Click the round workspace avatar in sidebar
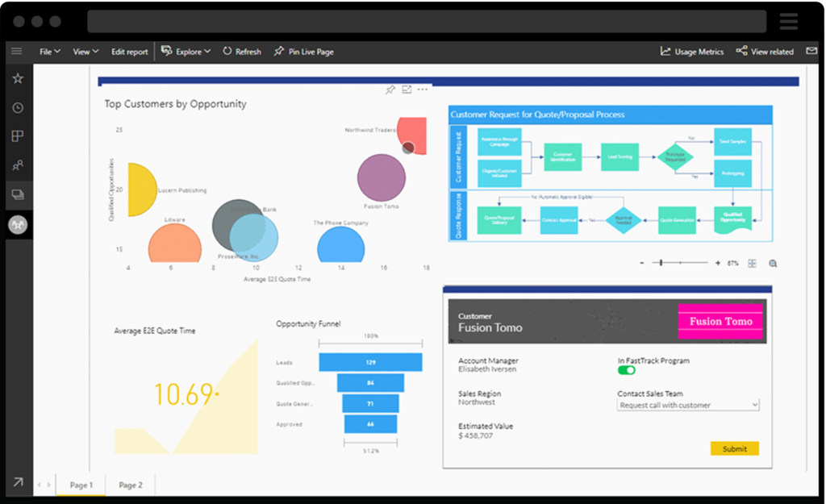The height and width of the screenshot is (504, 826). 18,225
